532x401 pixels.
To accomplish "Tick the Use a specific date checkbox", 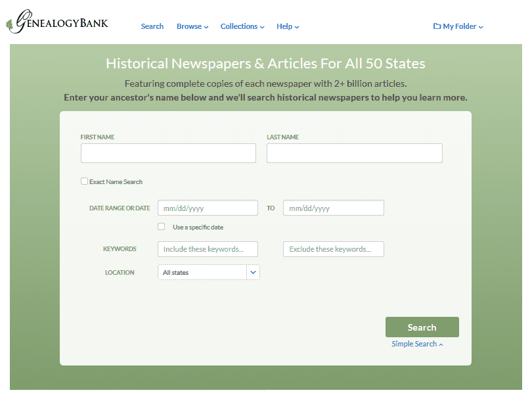I will point(162,227).
